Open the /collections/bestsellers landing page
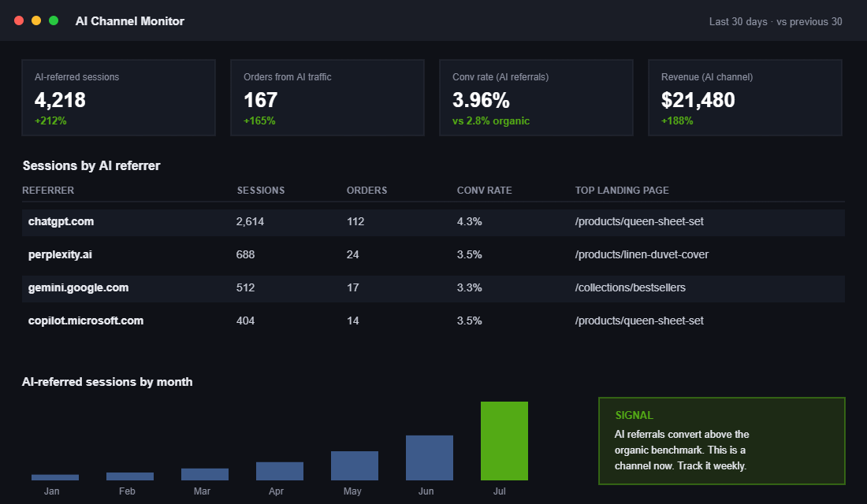Screen dimensions: 867x504 pos(631,288)
